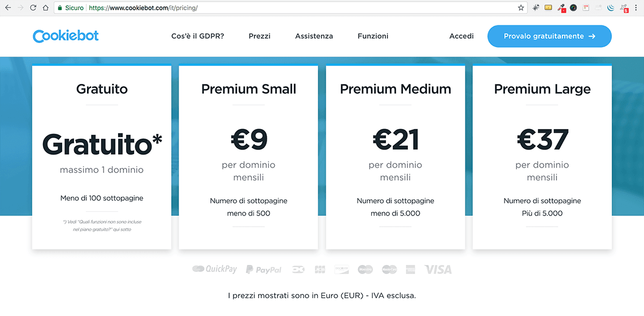Select the Premium Small plan card
644x316 pixels.
coord(248,156)
